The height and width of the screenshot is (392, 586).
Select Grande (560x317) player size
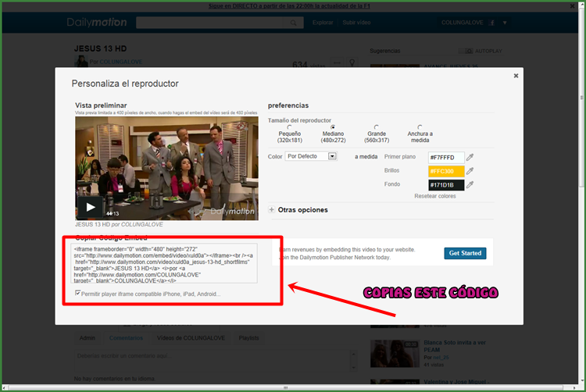pos(377,127)
